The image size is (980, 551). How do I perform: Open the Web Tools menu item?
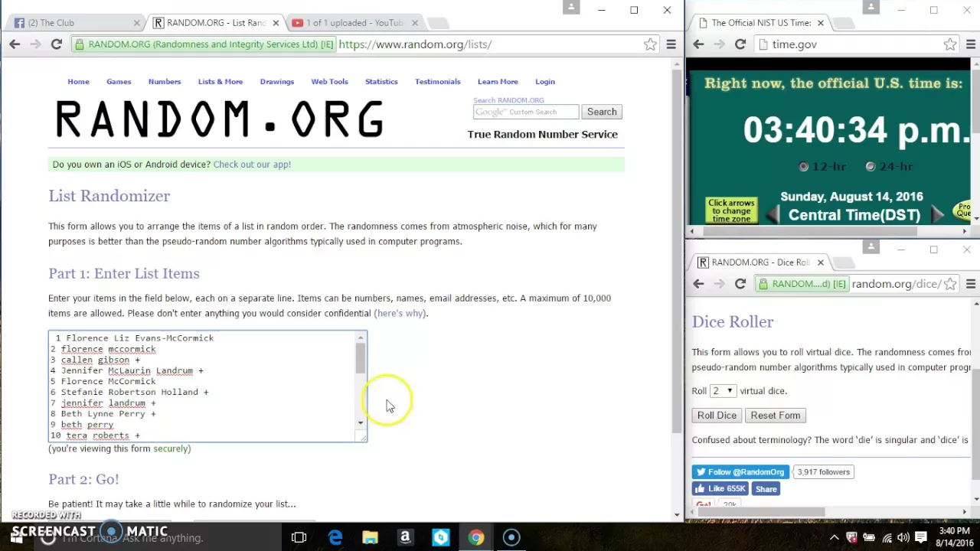coord(329,81)
